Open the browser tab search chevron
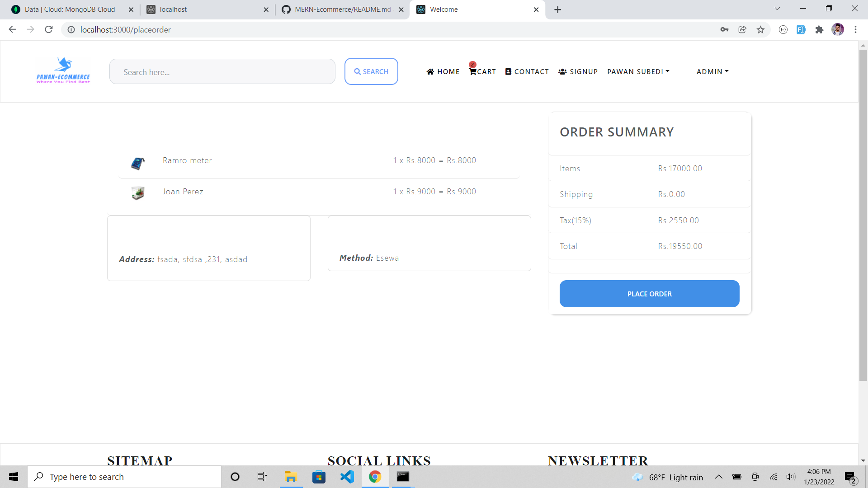Viewport: 868px width, 488px height. tap(778, 8)
